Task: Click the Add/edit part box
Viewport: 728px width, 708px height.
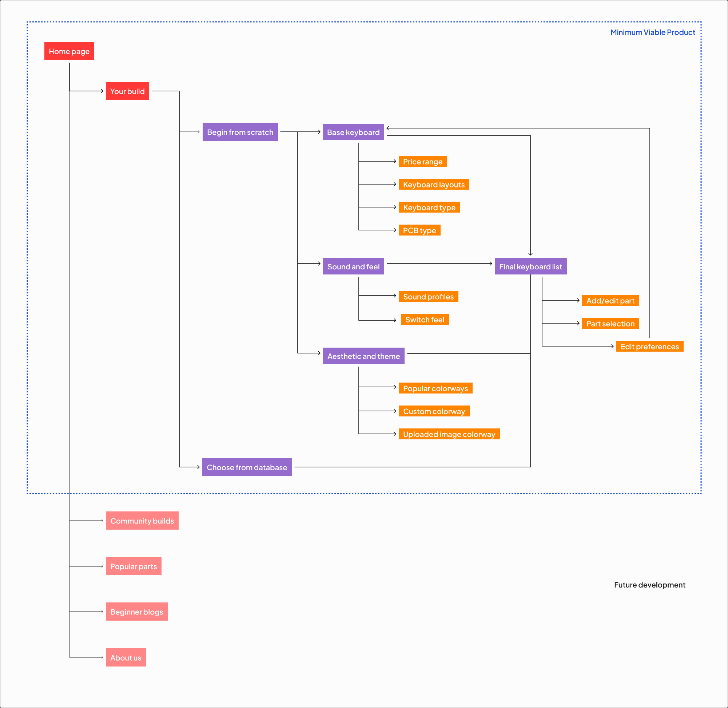Action: [610, 300]
